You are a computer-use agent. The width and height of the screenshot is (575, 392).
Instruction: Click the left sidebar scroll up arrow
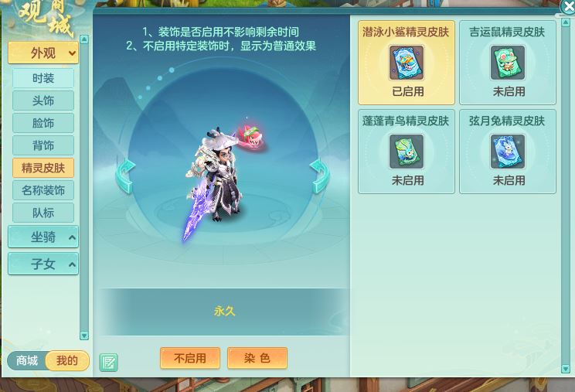click(84, 39)
